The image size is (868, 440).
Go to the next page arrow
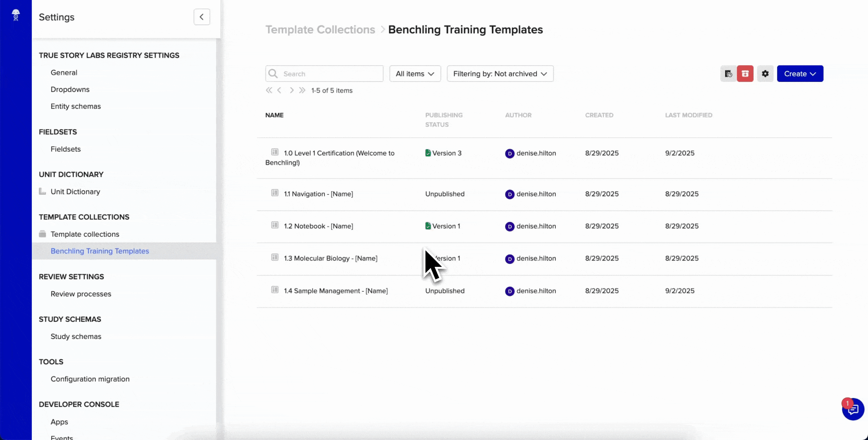(x=292, y=90)
